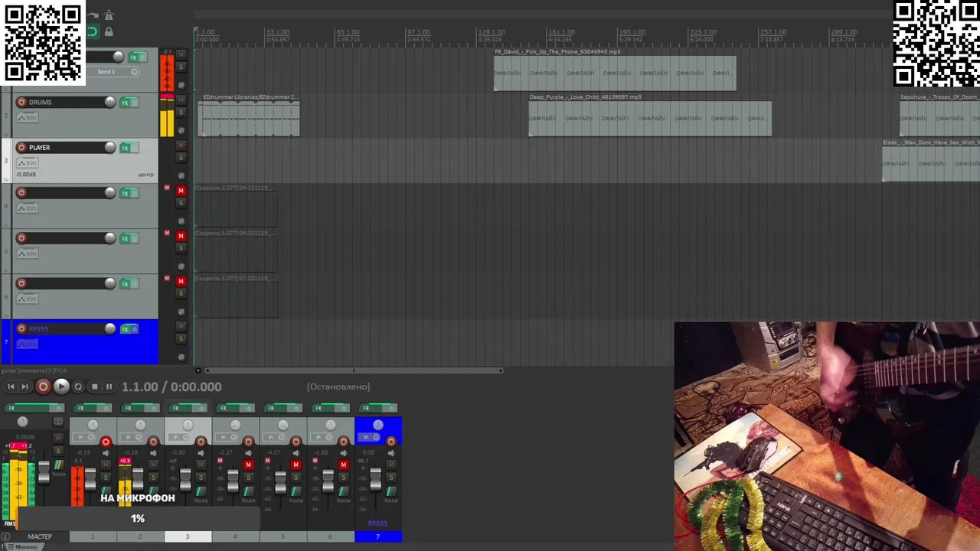980x551 pixels.
Task: Select Deep_Purple Love_Child media item
Action: point(650,119)
